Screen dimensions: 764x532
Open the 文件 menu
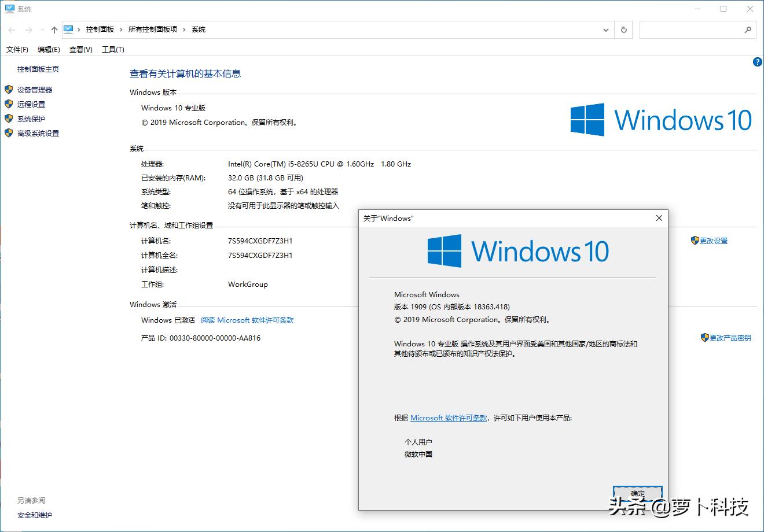16,49
